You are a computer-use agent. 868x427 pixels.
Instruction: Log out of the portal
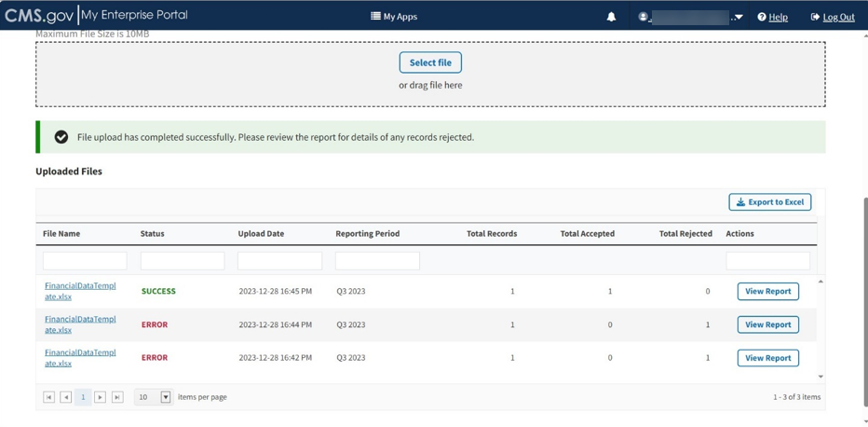click(x=833, y=17)
